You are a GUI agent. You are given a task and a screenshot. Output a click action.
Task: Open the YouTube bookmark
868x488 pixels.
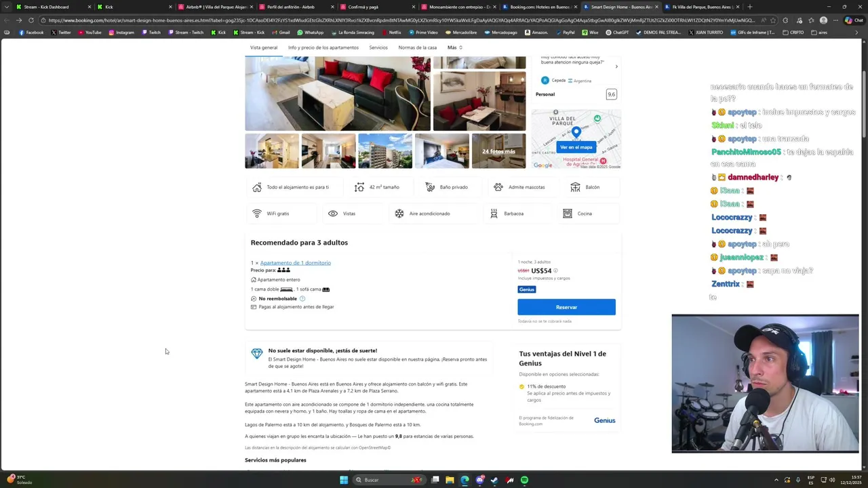90,33
